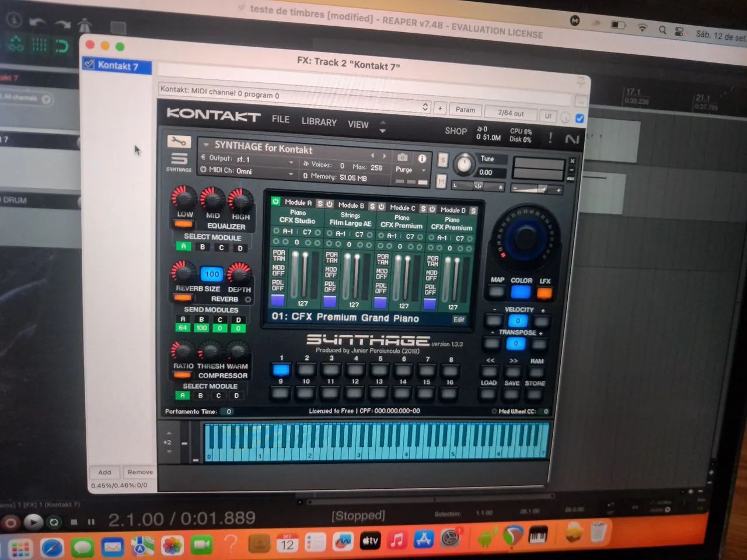Toggle the Compressor on/off orange switch
The image size is (747, 560).
click(183, 374)
